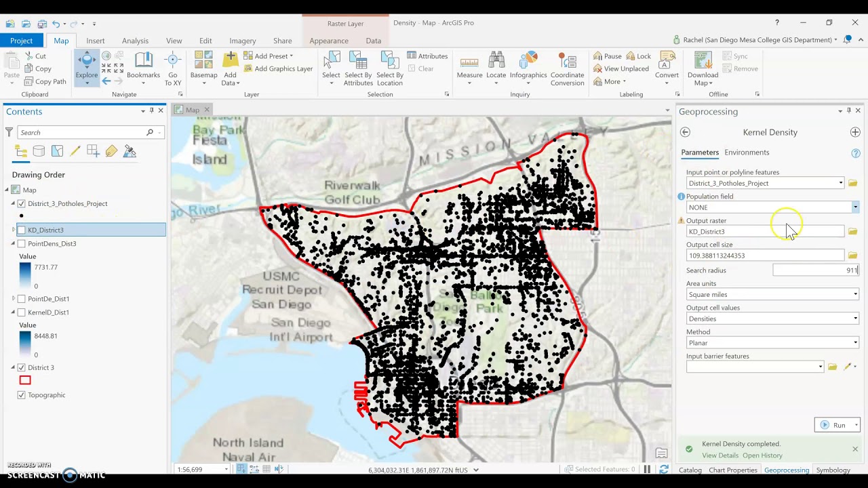Toggle KernelD_Dist1 layer visibility

tap(22, 312)
